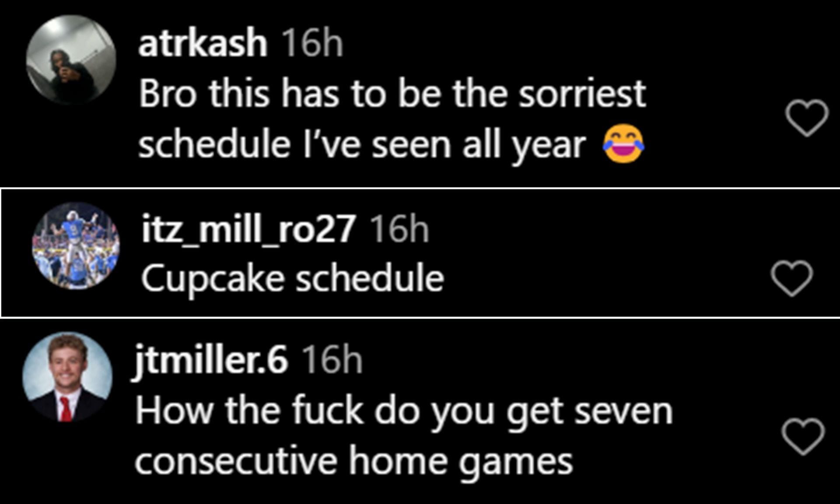Tap the heart on itz_mill_ro27's comment
The width and height of the screenshot is (840, 504).
pyautogui.click(x=791, y=278)
